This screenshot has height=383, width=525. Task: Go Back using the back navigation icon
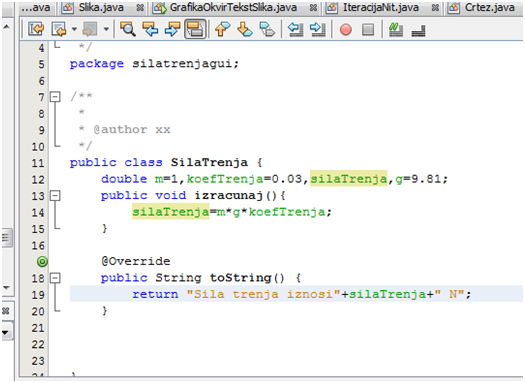click(x=59, y=29)
